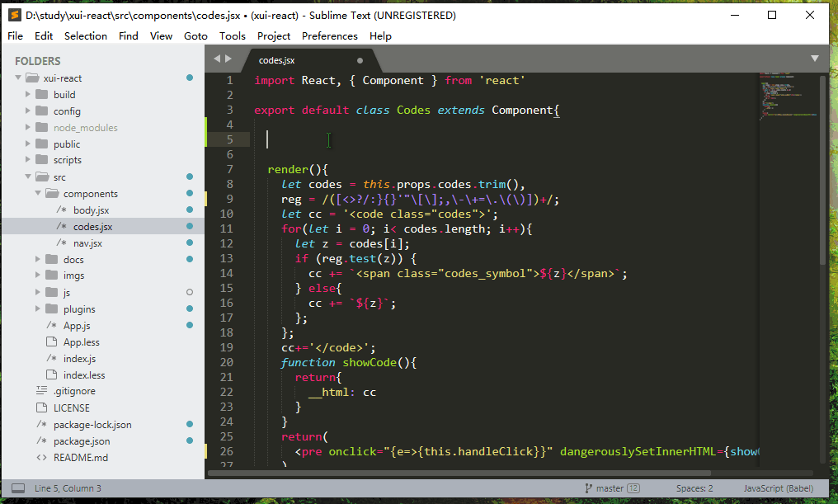This screenshot has height=504, width=838.
Task: Open the File menu
Action: (x=15, y=35)
